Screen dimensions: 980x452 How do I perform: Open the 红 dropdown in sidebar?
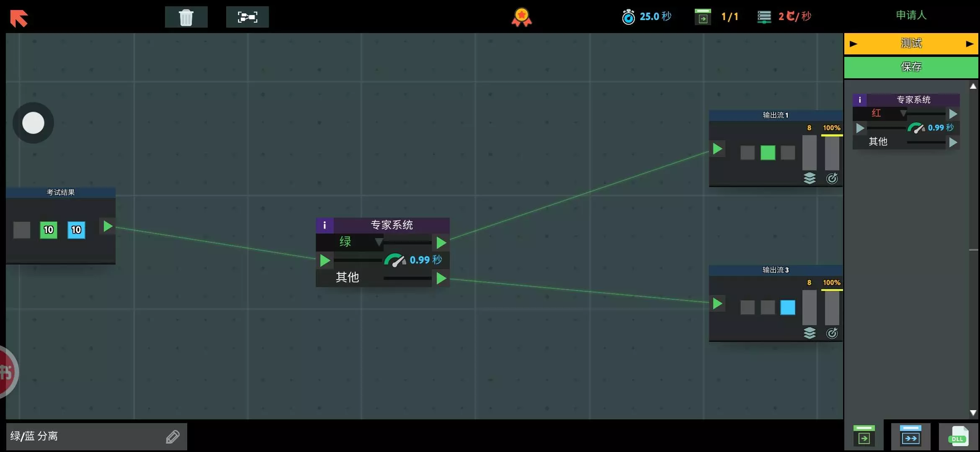tap(903, 113)
